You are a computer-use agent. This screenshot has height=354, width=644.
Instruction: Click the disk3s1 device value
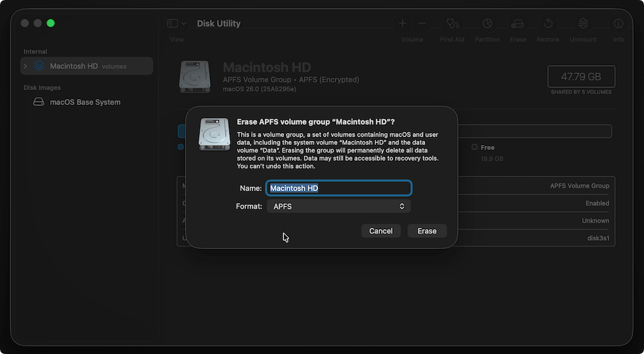(598, 238)
